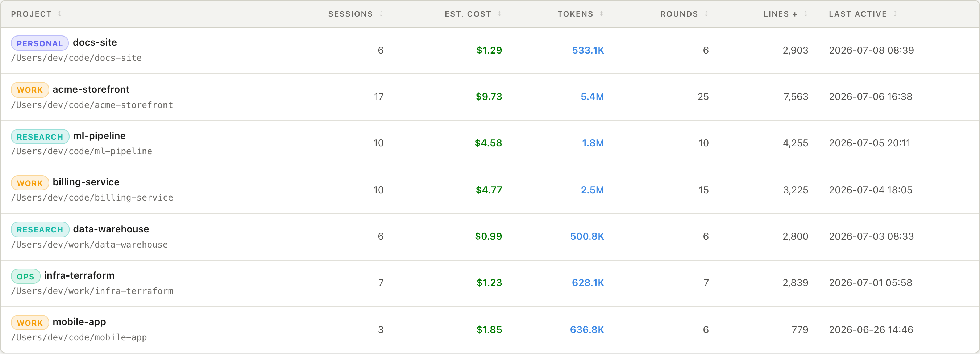Click the 1.8M tokens value
980x354 pixels.
593,143
